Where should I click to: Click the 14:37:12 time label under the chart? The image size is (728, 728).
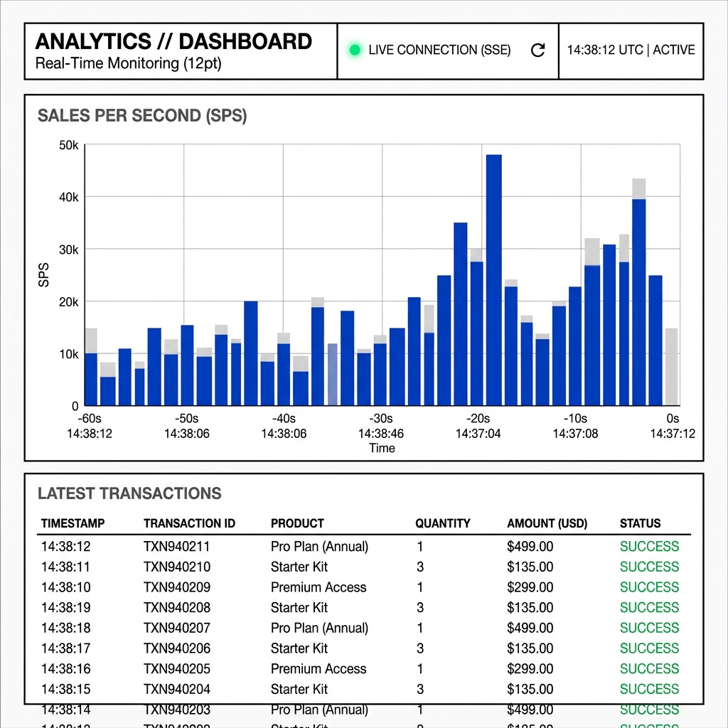pyautogui.click(x=673, y=434)
